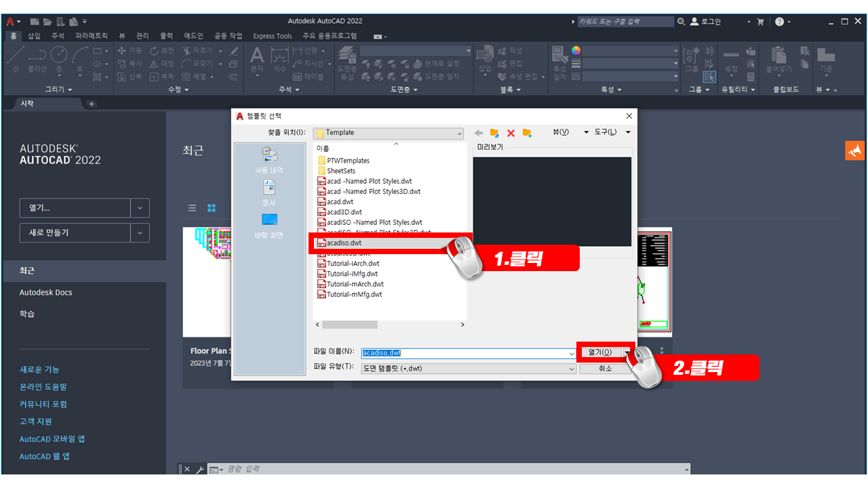The height and width of the screenshot is (488, 868).
Task: Open Documents (문서) in dialog sidebar
Action: point(269,193)
